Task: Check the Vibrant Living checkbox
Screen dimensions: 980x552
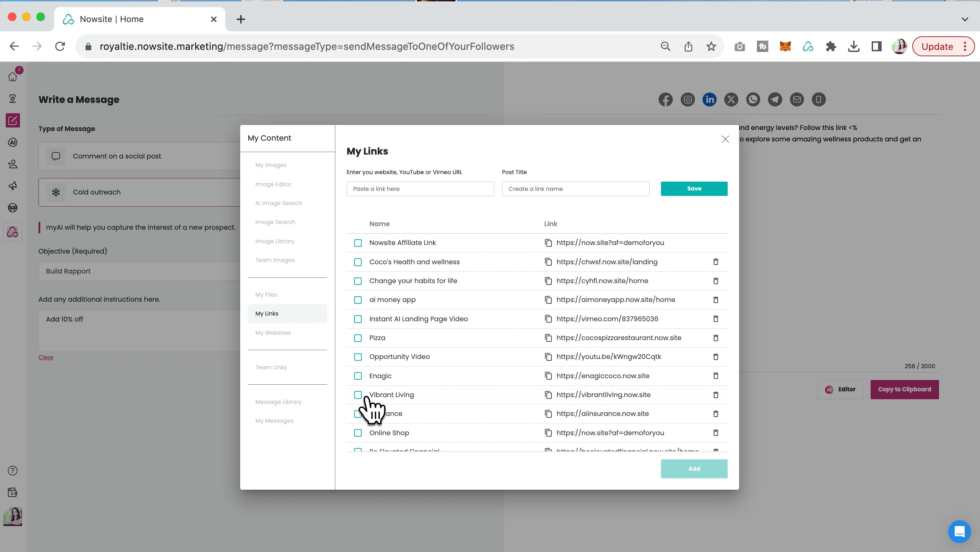Action: pyautogui.click(x=357, y=395)
